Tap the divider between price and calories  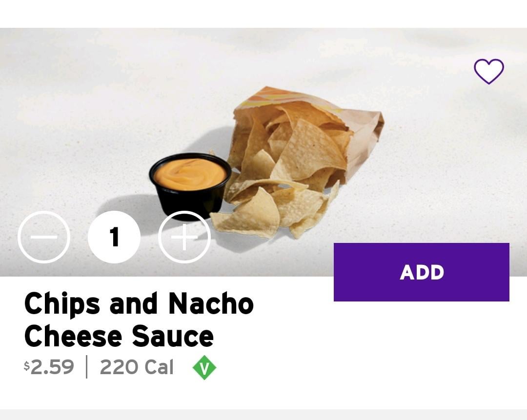click(87, 366)
